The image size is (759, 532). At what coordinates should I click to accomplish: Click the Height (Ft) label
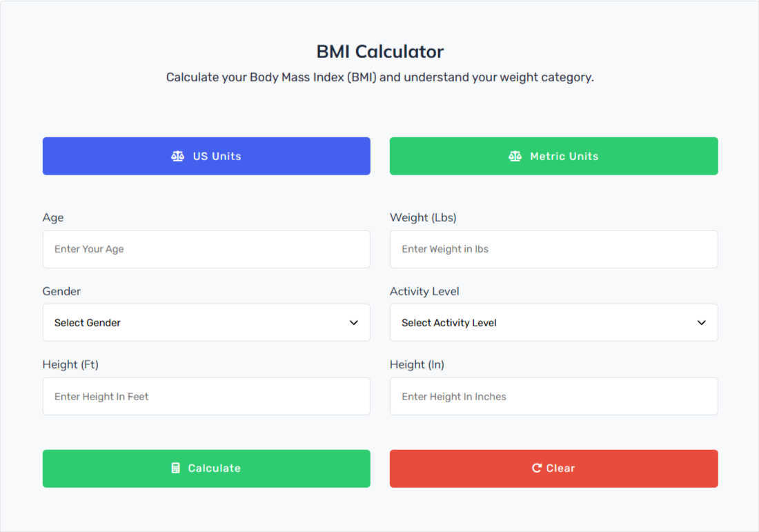coord(70,364)
